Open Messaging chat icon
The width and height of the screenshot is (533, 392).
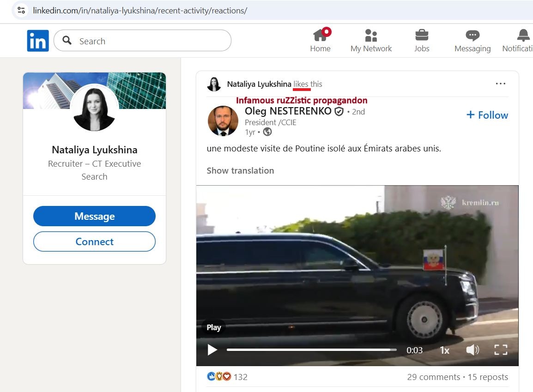472,36
